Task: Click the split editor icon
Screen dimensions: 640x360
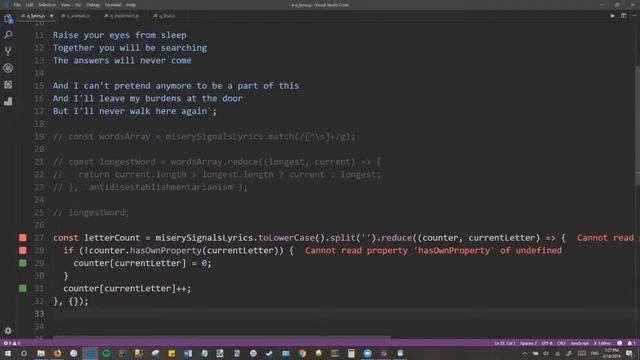Action: pos(624,16)
